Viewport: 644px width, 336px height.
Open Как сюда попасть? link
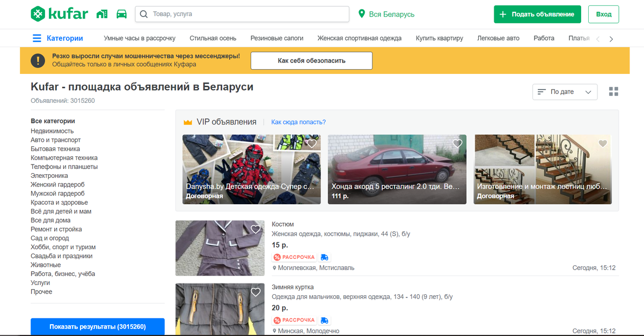click(298, 122)
